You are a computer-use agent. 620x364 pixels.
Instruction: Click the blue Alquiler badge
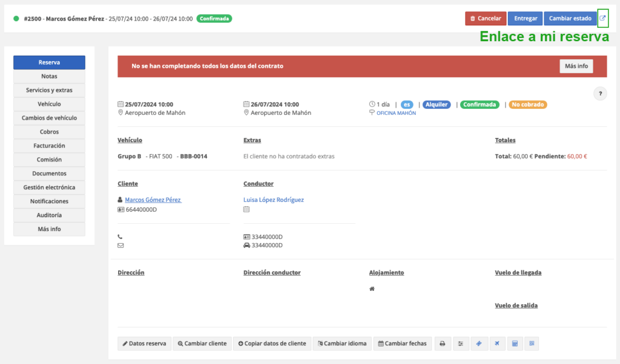pyautogui.click(x=437, y=105)
